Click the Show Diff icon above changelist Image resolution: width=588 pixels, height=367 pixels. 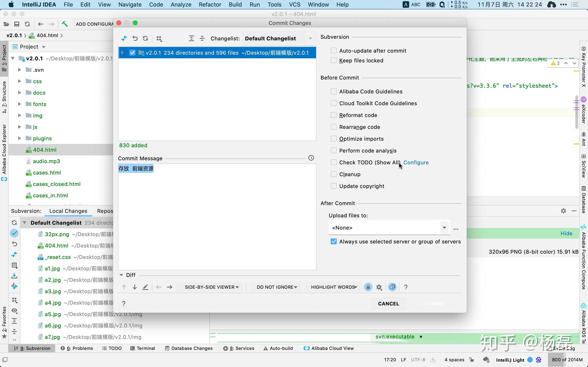tap(124, 38)
